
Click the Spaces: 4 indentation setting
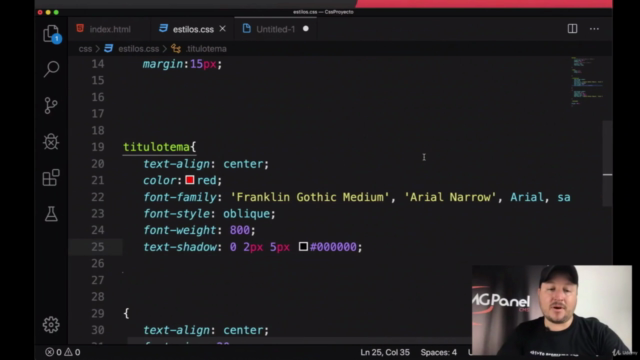pyautogui.click(x=439, y=352)
